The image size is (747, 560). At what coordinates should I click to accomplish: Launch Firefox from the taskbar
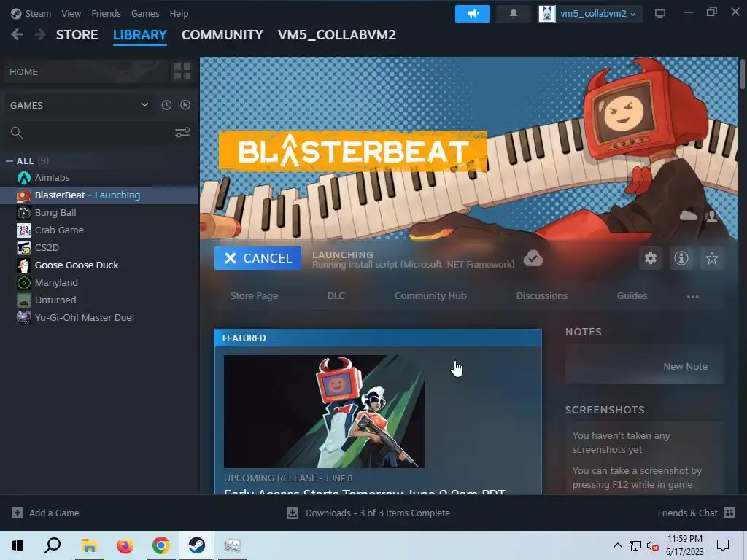click(125, 545)
